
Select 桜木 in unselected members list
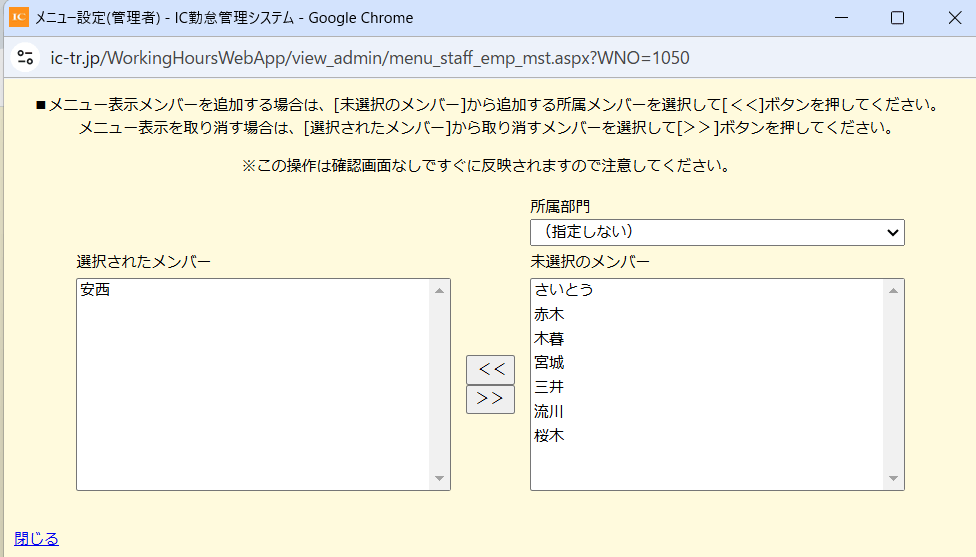707,436
